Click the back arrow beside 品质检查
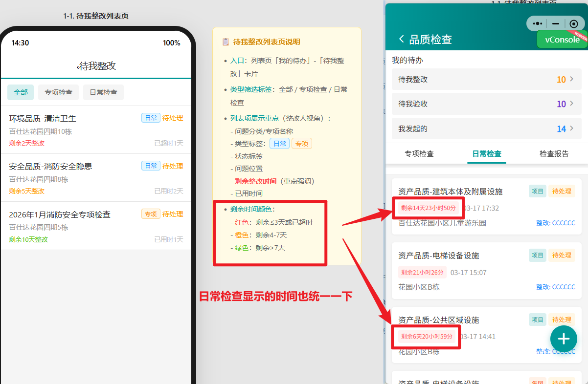Image resolution: width=588 pixels, height=384 pixels. point(402,39)
